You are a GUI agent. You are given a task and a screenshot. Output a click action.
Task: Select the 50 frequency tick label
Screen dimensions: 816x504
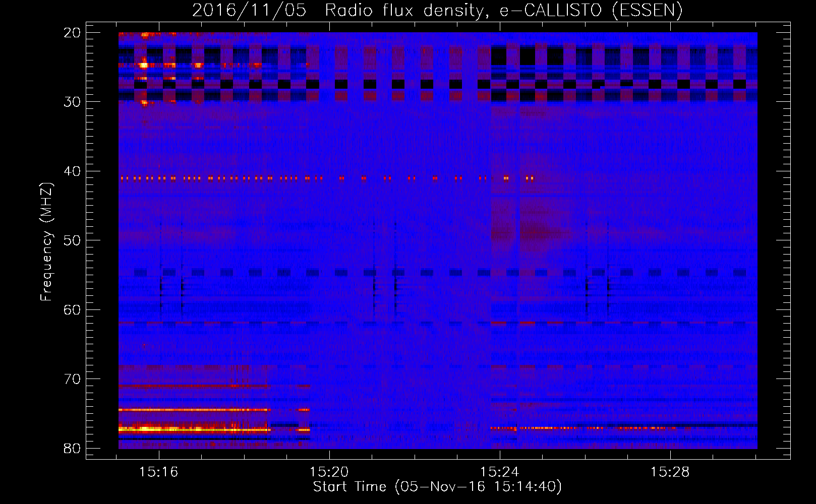(x=73, y=240)
